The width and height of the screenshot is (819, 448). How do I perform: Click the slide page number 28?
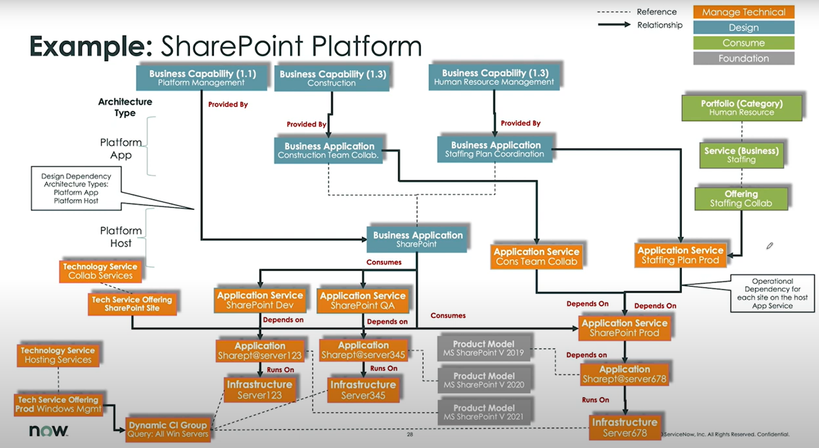click(x=410, y=434)
